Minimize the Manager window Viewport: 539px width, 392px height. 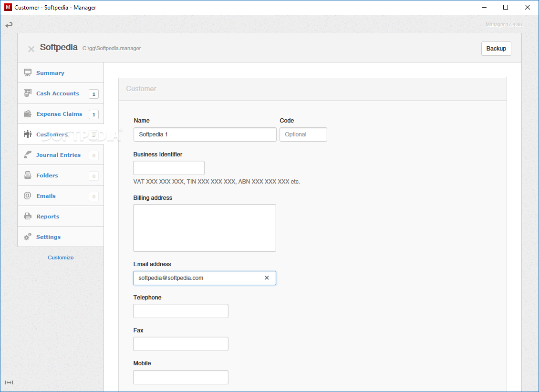tap(484, 7)
